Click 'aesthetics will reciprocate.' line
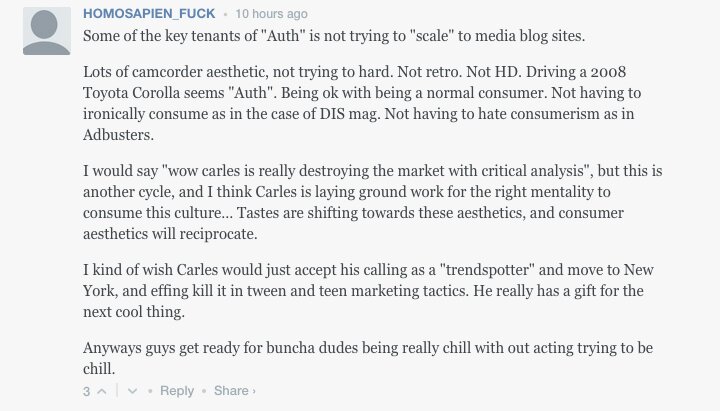 170,234
